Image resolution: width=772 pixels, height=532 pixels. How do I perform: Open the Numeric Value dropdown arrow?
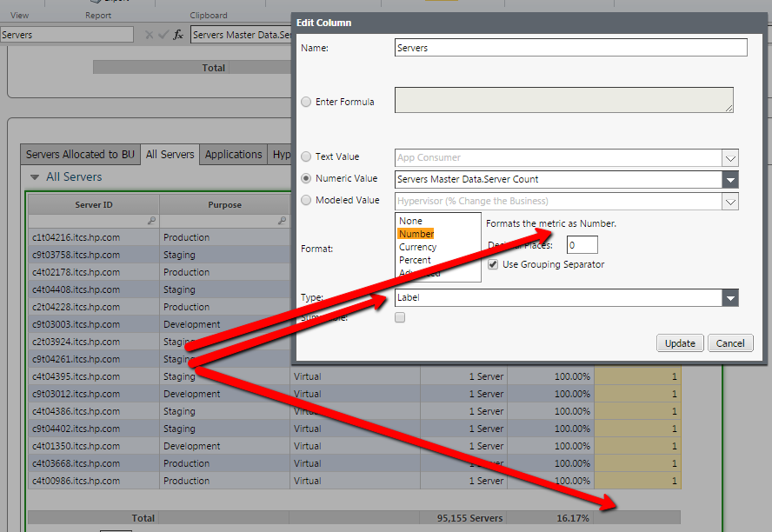tap(730, 180)
